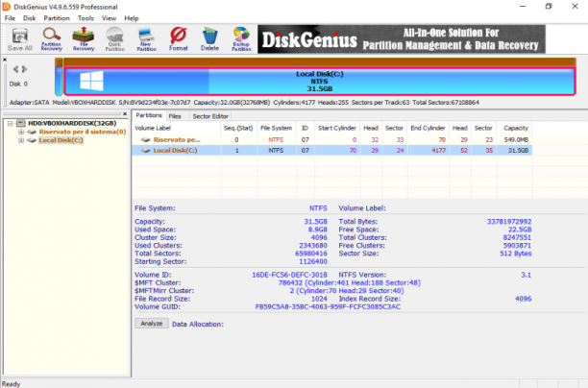Switch to the Partitions tab
Image resolution: width=588 pixels, height=388 pixels.
click(149, 115)
